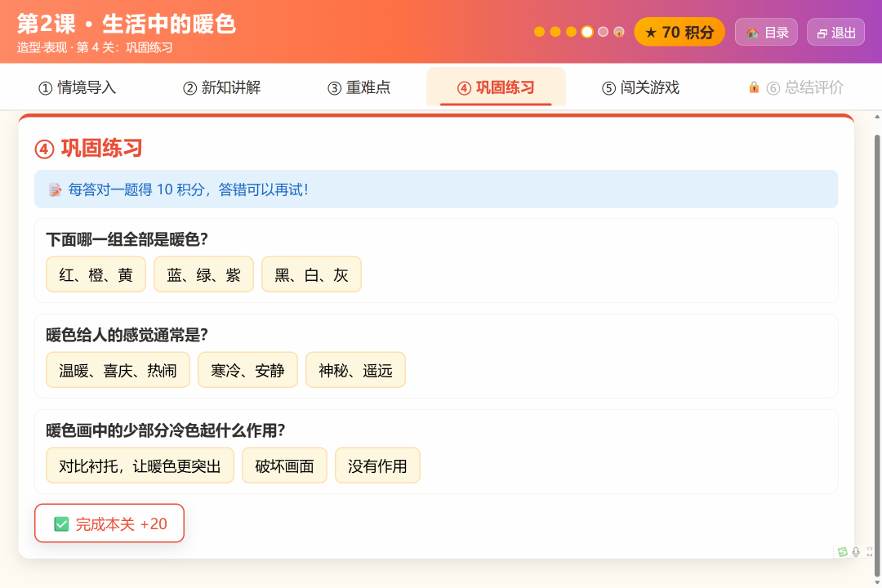Select third progress dot in header

tap(571, 32)
